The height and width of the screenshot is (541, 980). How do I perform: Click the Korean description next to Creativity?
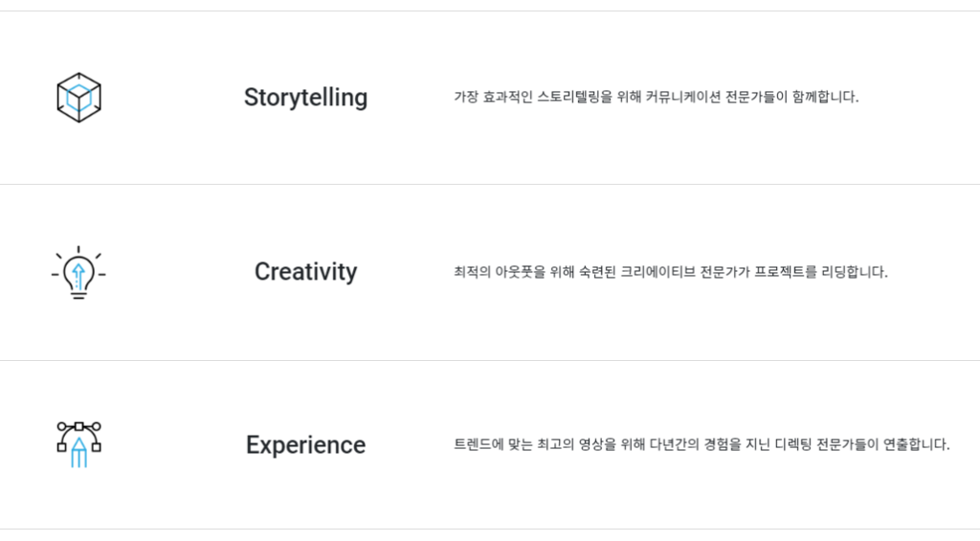pos(670,272)
